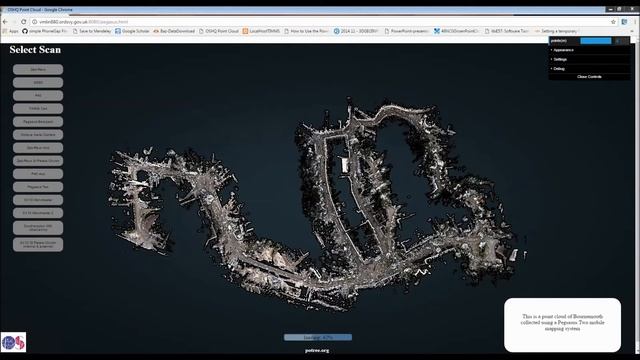Click the loading progress bar
This screenshot has height=360, width=640.
click(x=318, y=338)
